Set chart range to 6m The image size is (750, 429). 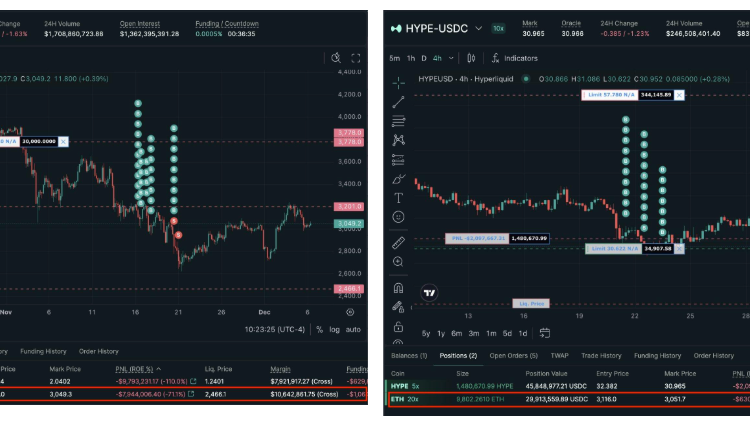coord(455,333)
